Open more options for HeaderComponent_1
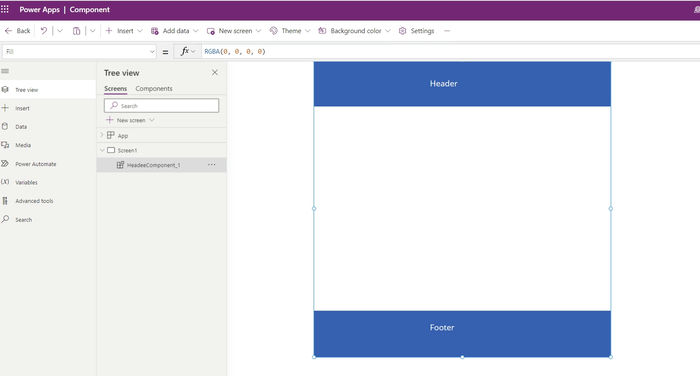 click(212, 165)
